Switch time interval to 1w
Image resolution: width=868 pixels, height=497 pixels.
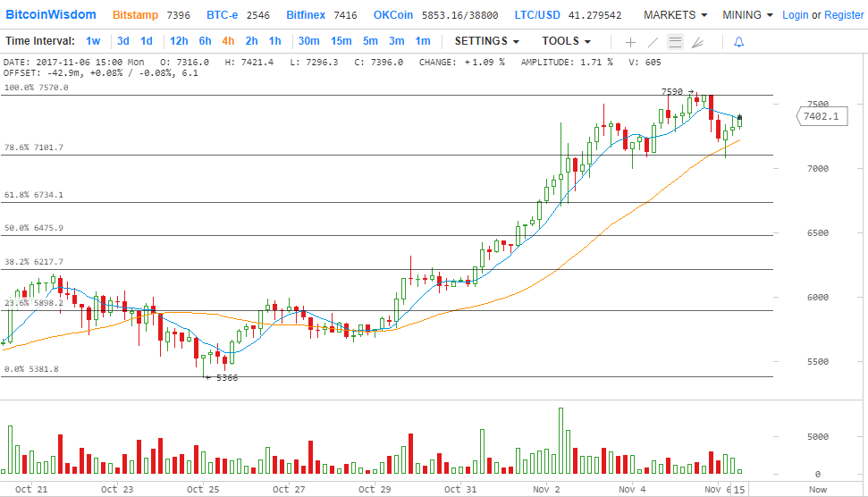tap(93, 41)
